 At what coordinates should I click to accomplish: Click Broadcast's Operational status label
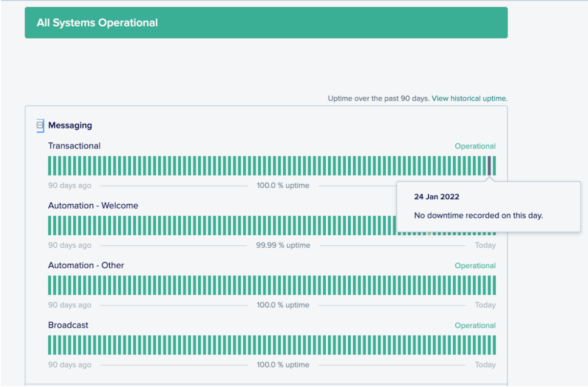(x=475, y=325)
